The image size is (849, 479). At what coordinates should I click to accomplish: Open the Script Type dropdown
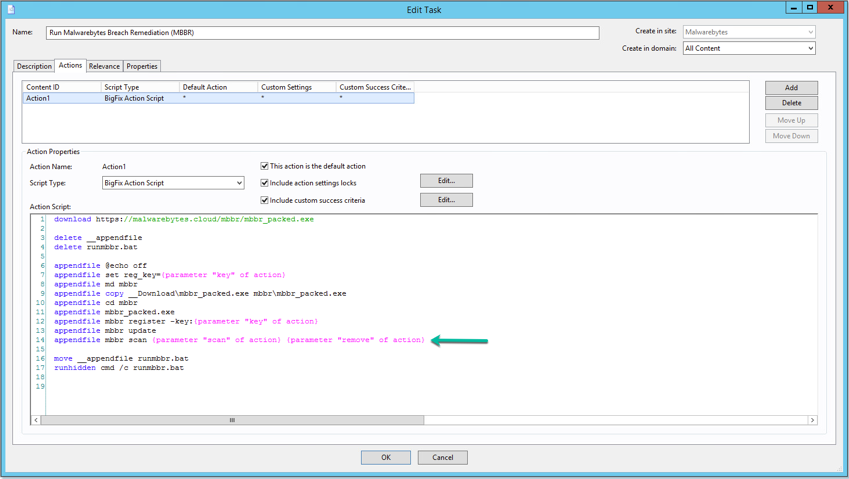point(173,183)
